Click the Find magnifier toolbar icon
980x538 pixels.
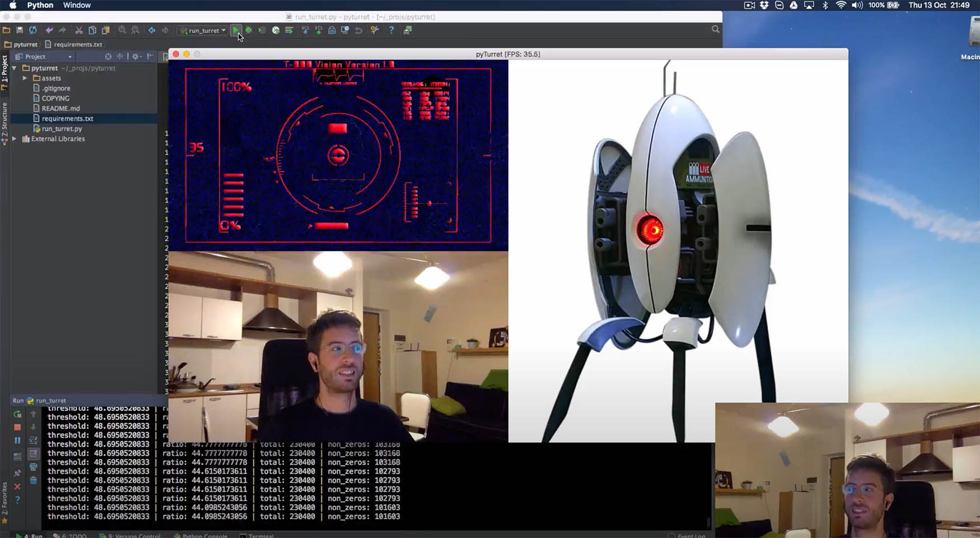[122, 30]
